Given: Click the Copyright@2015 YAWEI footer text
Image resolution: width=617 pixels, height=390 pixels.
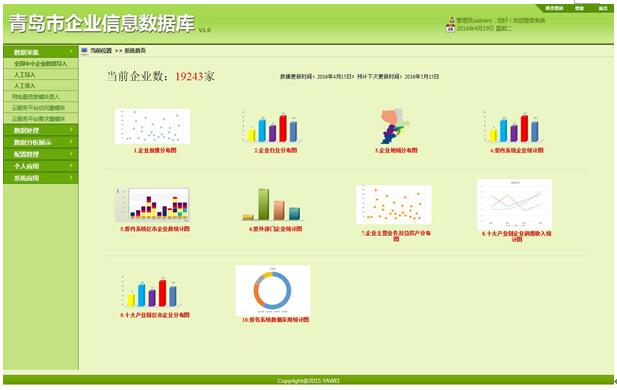Looking at the screenshot, I should pyautogui.click(x=308, y=381).
